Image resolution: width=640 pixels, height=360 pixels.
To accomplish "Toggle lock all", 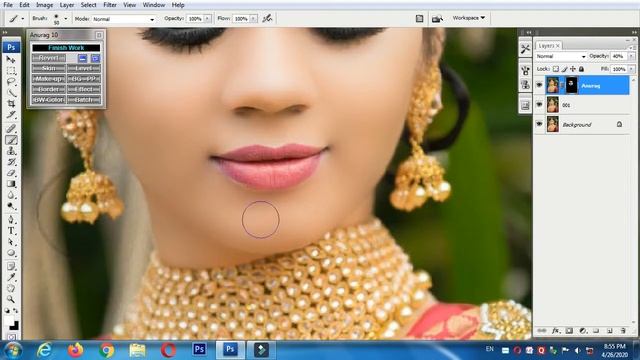I will (582, 69).
